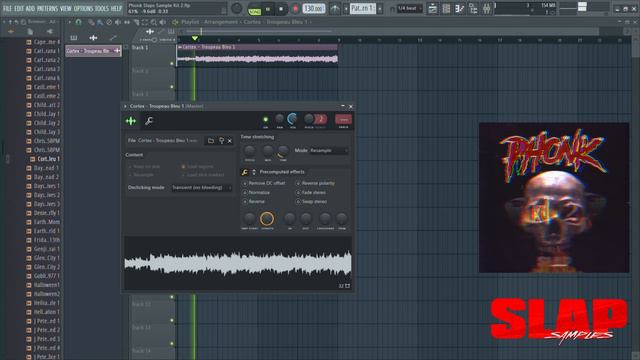
Task: Select the zoom tool in the playlist toolbar
Action: coord(153,22)
